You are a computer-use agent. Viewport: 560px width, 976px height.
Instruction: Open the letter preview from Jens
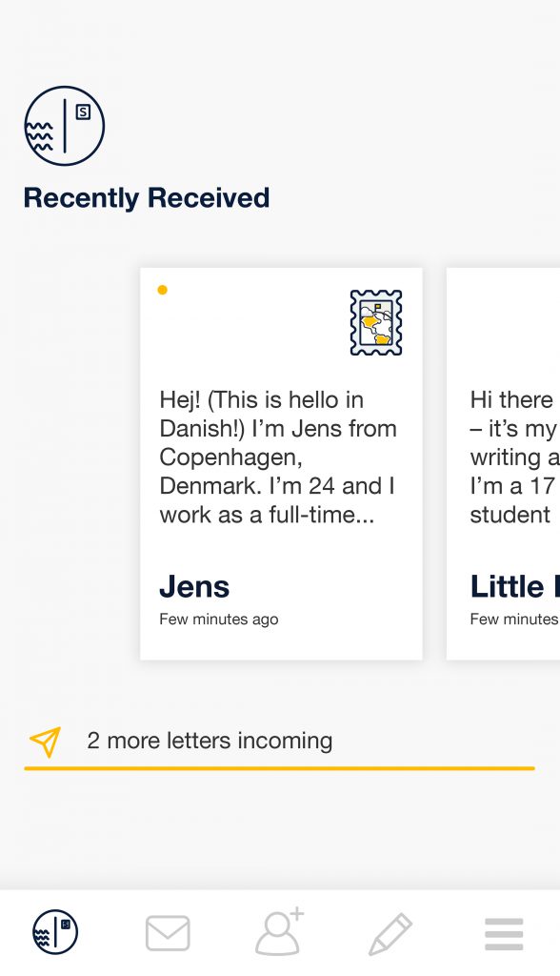281,464
